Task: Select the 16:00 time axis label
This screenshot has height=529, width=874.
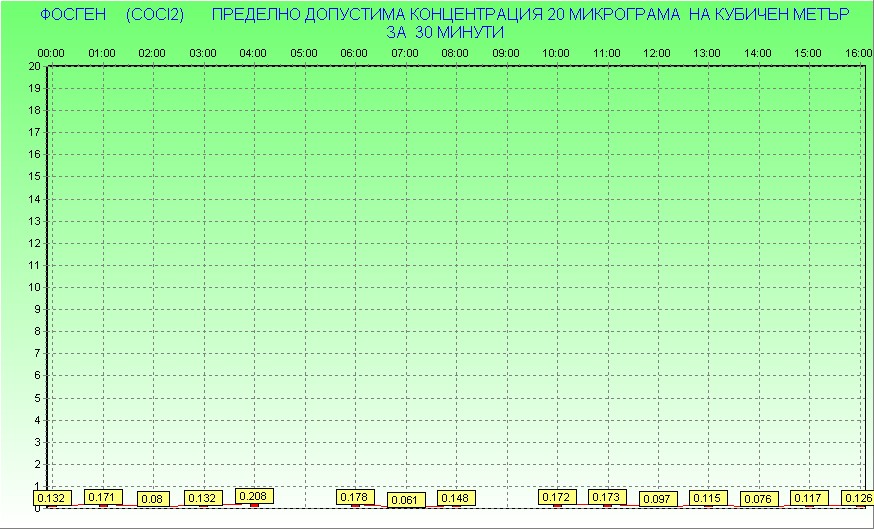Action: pos(858,53)
